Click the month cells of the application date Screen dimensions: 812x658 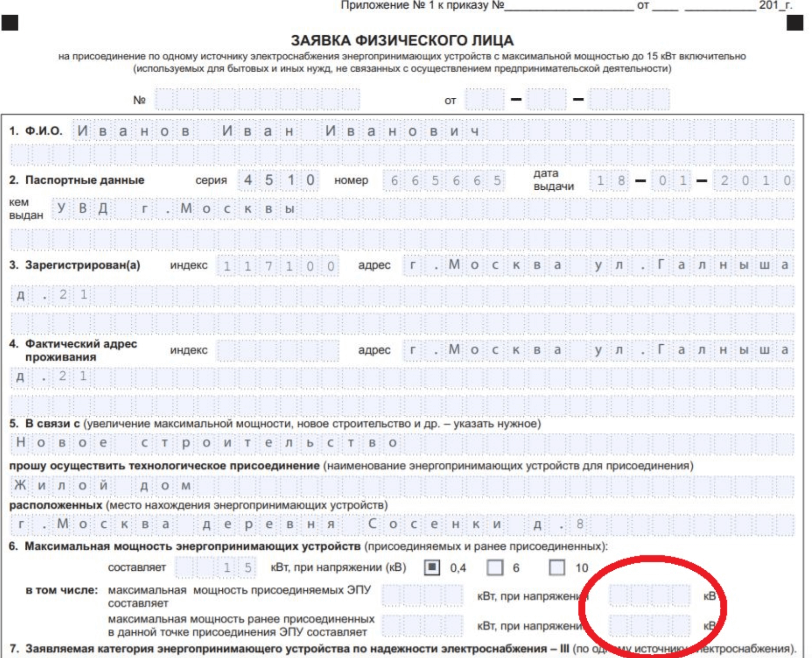click(547, 100)
